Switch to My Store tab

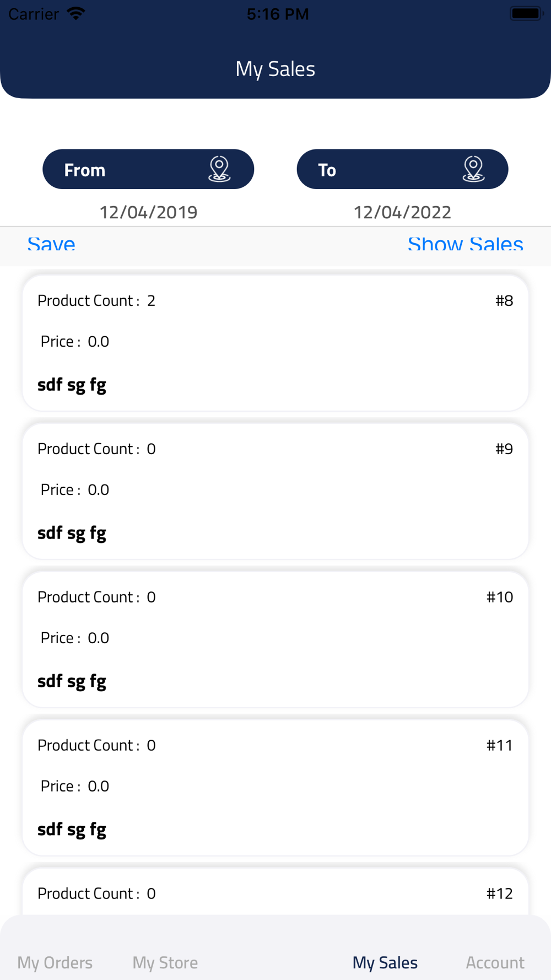point(165,962)
